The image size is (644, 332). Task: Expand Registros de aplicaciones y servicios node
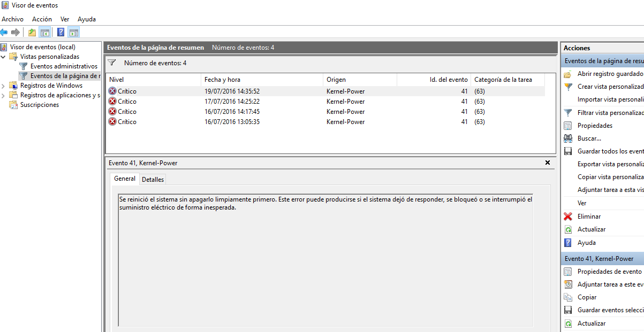4,95
